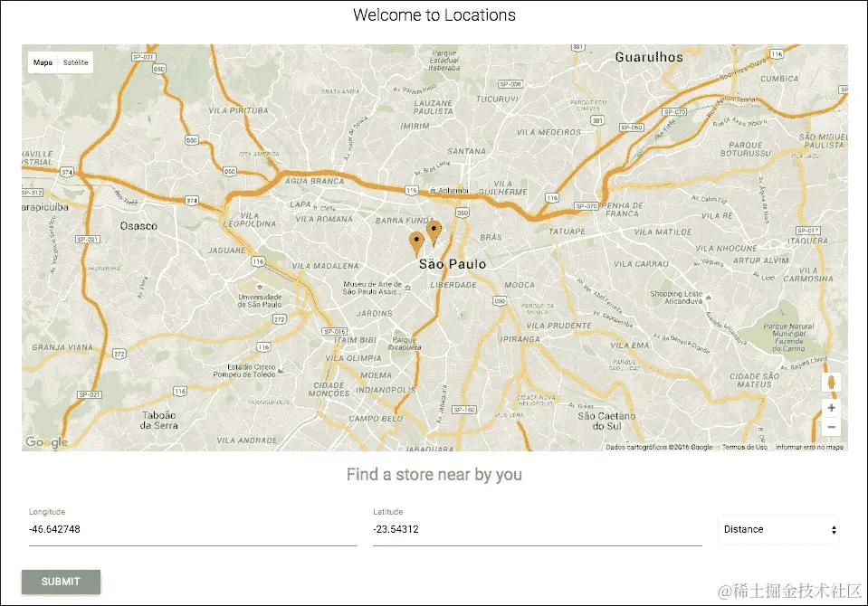
Task: Click the Estádio Cícero Pompeu de Toledo label
Action: (244, 371)
